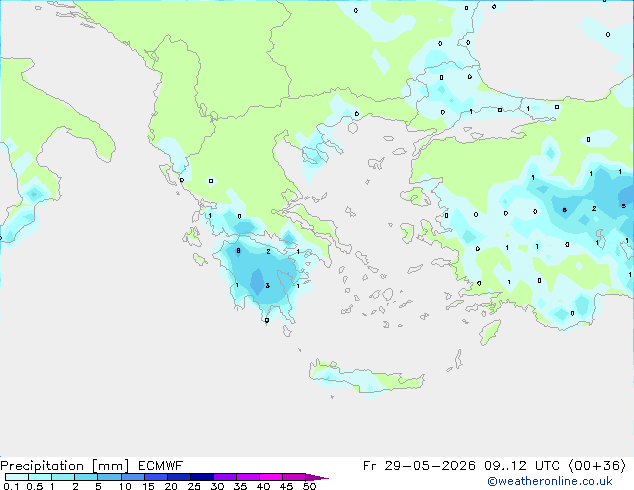Select the '0' value at the Peloponnese southern tip
The width and height of the screenshot is (634, 490).
[x=267, y=320]
